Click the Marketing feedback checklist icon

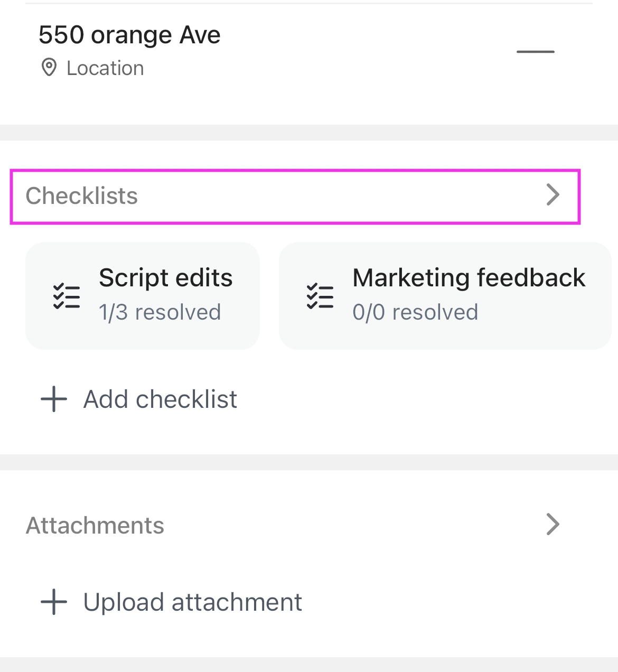320,296
